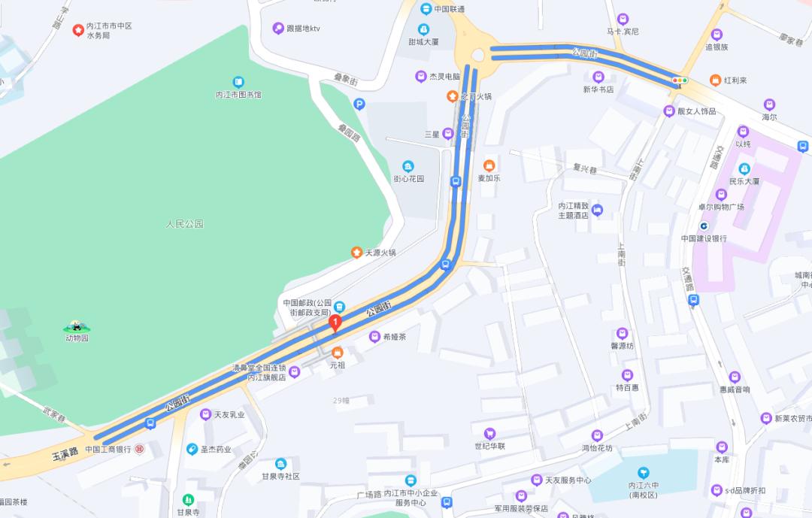The width and height of the screenshot is (812, 518).
Task: Open the 内江精致主题酒店 hotel icon
Action: pyautogui.click(x=597, y=211)
